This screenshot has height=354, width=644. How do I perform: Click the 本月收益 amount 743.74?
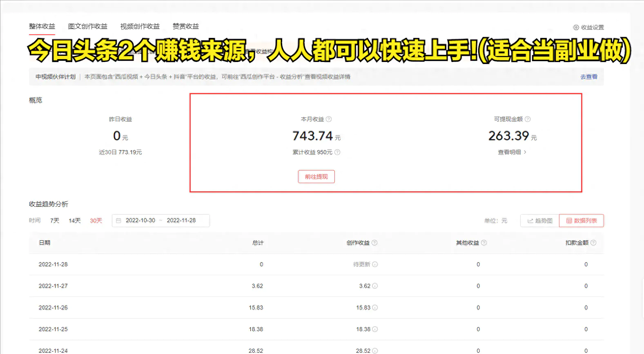[x=313, y=135]
